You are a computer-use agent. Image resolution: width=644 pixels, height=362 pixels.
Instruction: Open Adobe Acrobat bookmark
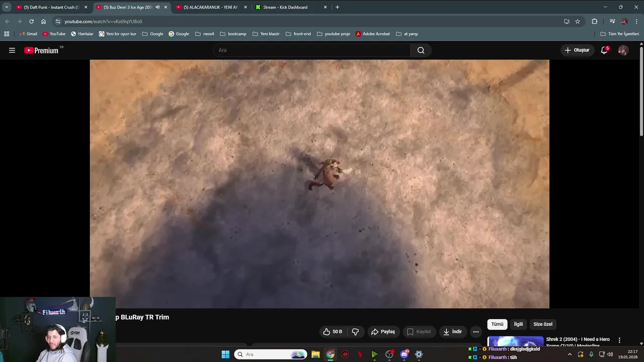373,34
